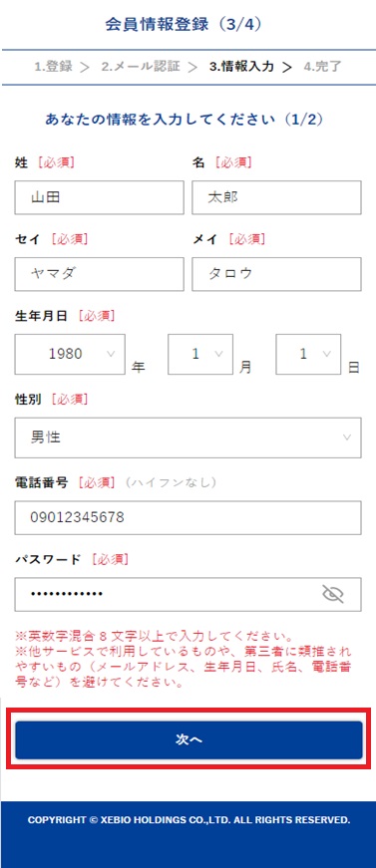
Task: Click the chevron arrow in gender selector
Action: (x=347, y=437)
